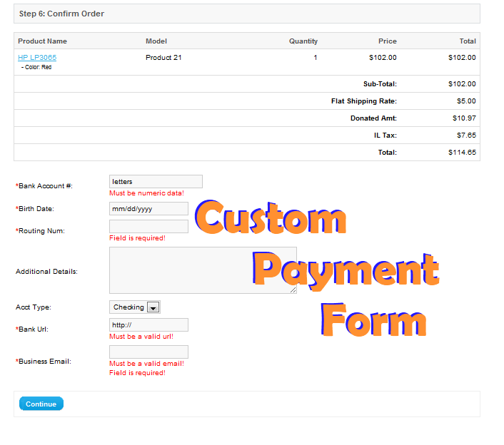Click the Bank Url http:// field
Viewport: 504px width, 445px height.
pyautogui.click(x=148, y=325)
